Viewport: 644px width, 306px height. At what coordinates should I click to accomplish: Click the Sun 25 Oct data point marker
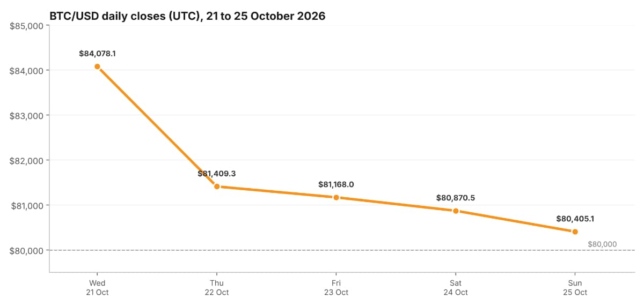click(575, 232)
